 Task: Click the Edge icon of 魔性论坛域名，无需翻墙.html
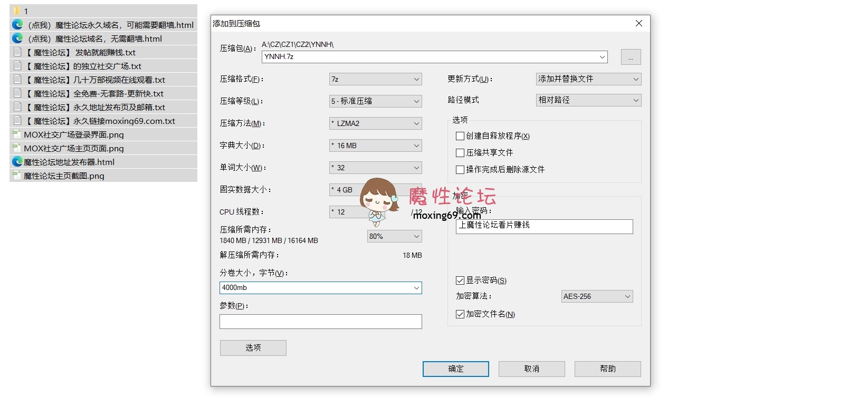pyautogui.click(x=17, y=38)
